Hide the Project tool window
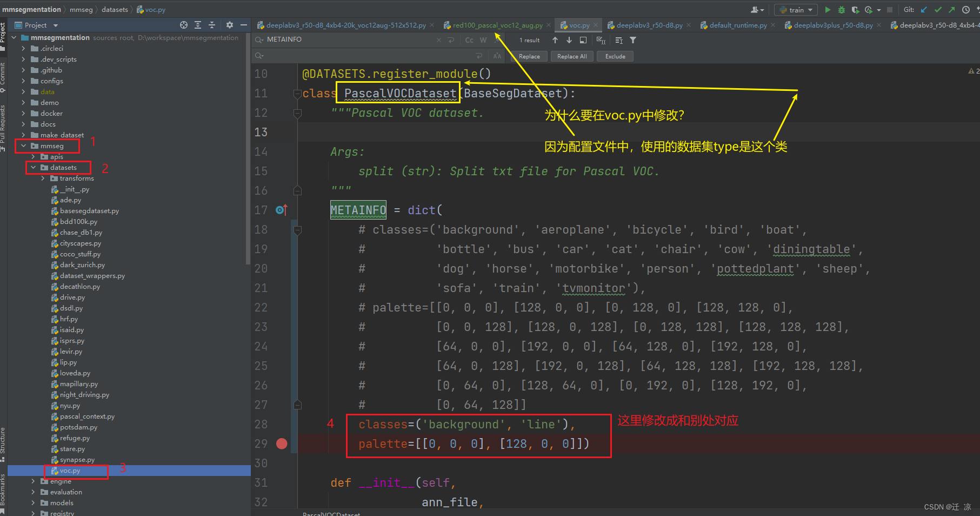980x516 pixels. 244,25
